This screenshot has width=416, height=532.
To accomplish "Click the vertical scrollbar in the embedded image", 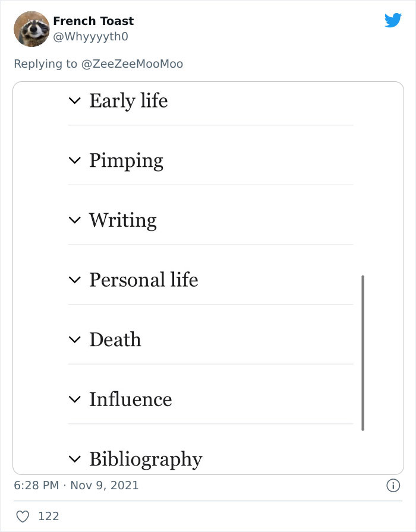I will coord(363,350).
